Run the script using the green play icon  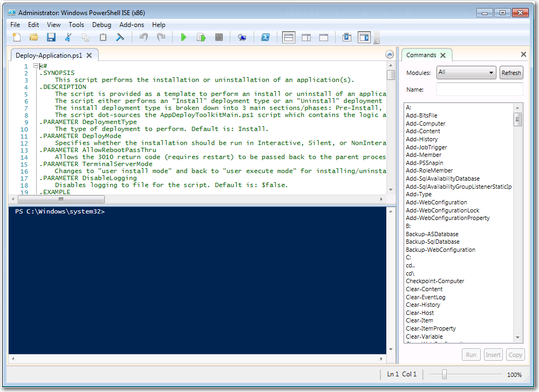[x=183, y=37]
